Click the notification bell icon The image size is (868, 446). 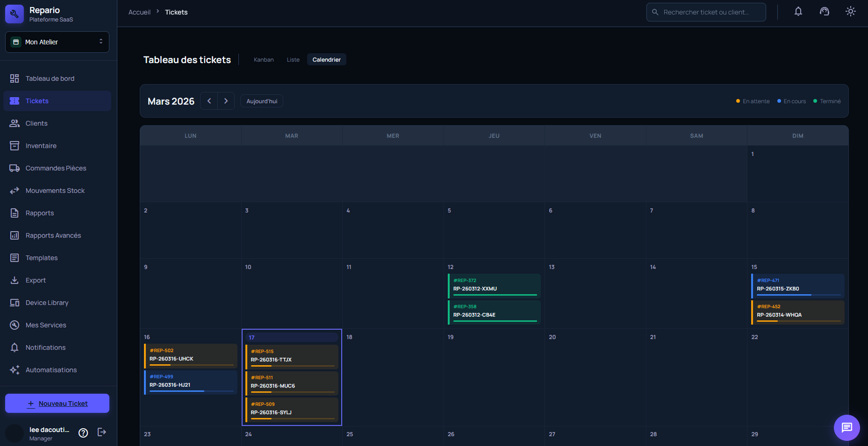click(x=798, y=11)
